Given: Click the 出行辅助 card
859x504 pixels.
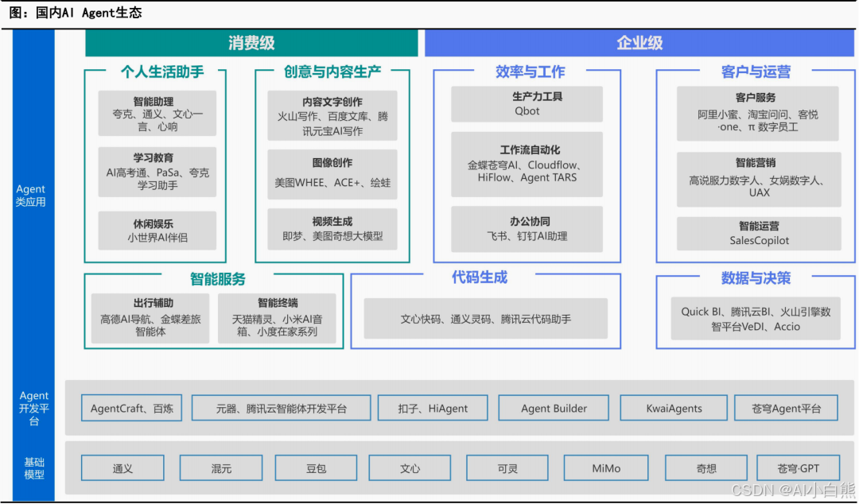Looking at the screenshot, I should click(150, 318).
